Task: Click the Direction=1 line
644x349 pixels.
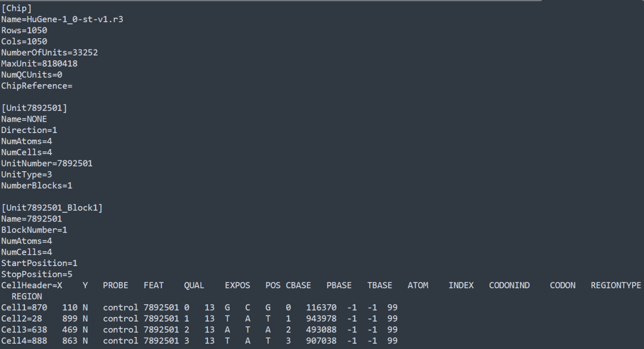Action: tap(29, 130)
